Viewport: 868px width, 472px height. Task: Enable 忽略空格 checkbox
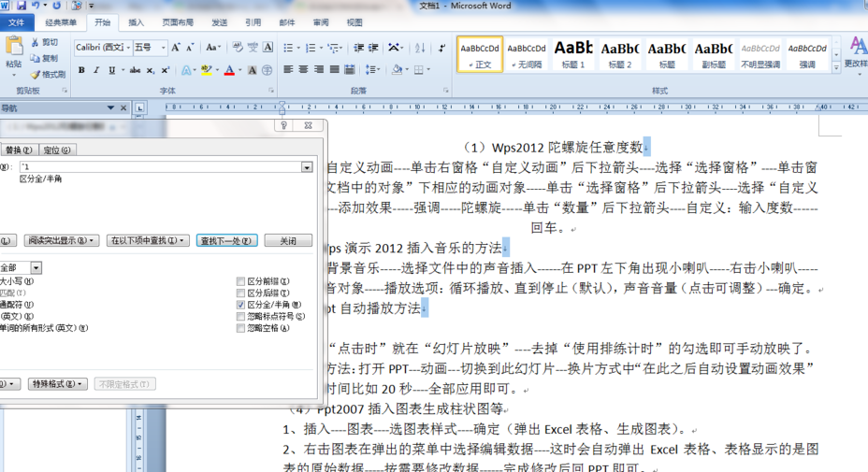coord(240,328)
